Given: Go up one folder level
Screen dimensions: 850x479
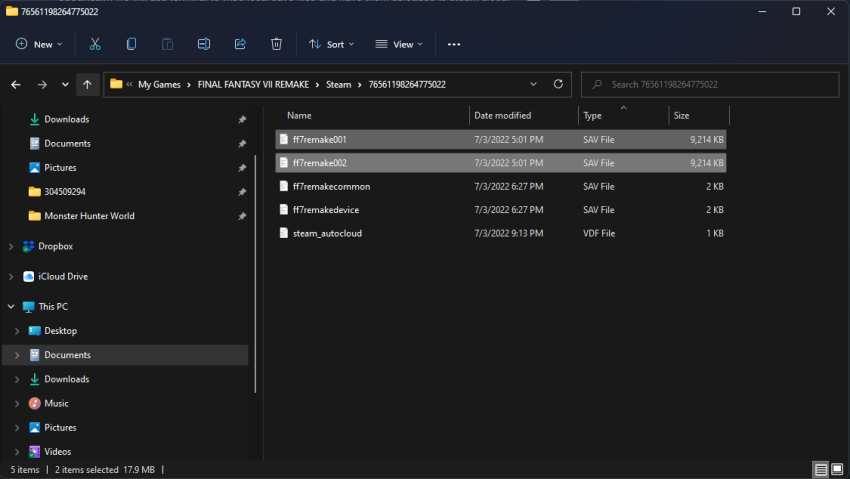Looking at the screenshot, I should (x=88, y=85).
